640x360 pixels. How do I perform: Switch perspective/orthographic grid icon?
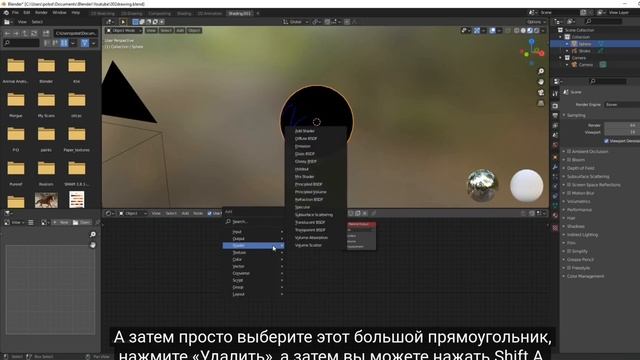(541, 103)
